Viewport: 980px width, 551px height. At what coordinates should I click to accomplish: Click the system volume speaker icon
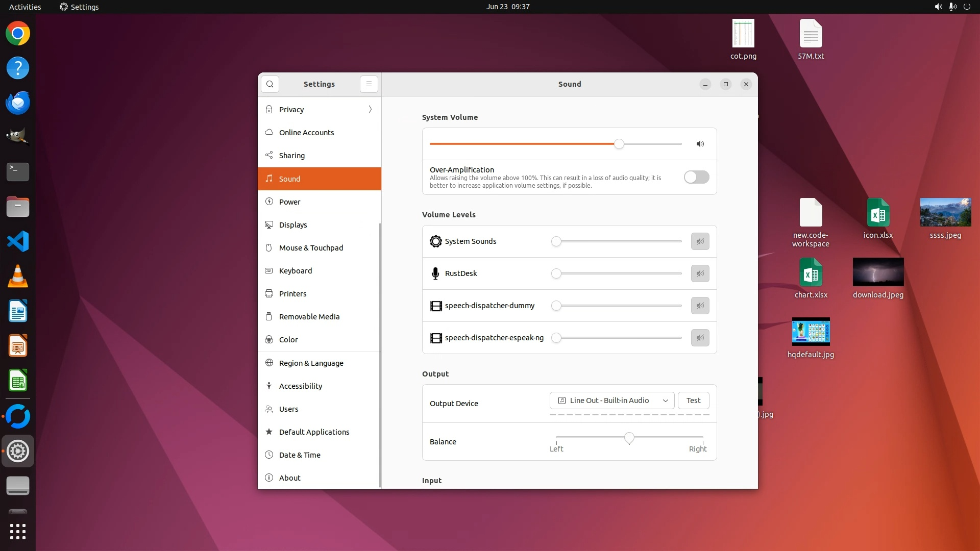pyautogui.click(x=700, y=144)
